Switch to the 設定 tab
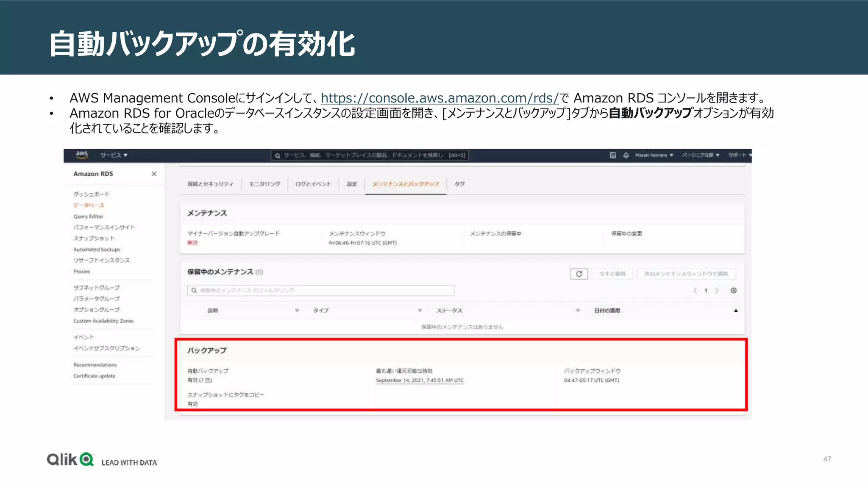The width and height of the screenshot is (868, 488). pos(352,184)
